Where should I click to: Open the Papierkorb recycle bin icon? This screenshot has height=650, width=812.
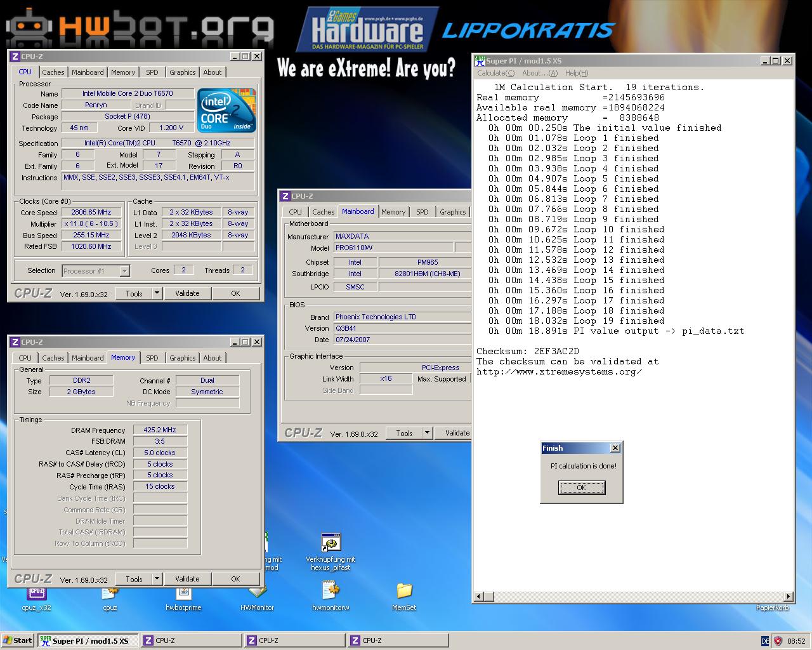pyautogui.click(x=772, y=607)
